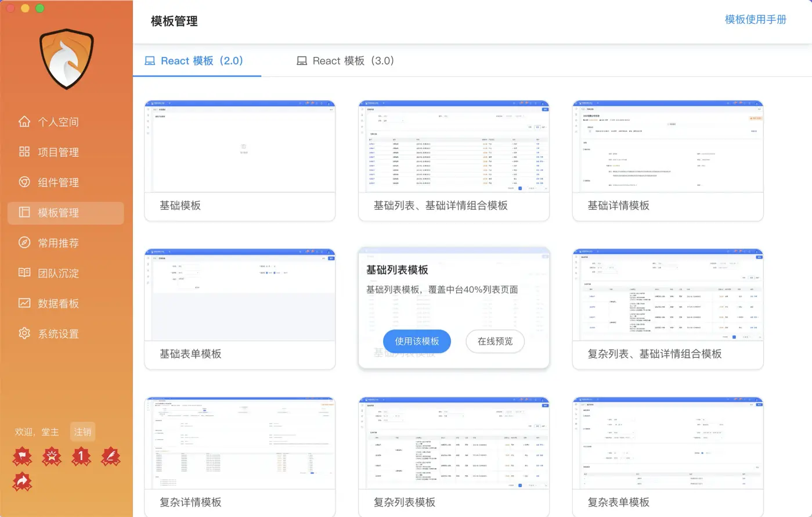Screen dimensions: 812x517
Task: Click the 注销 logout button
Action: coord(82,432)
